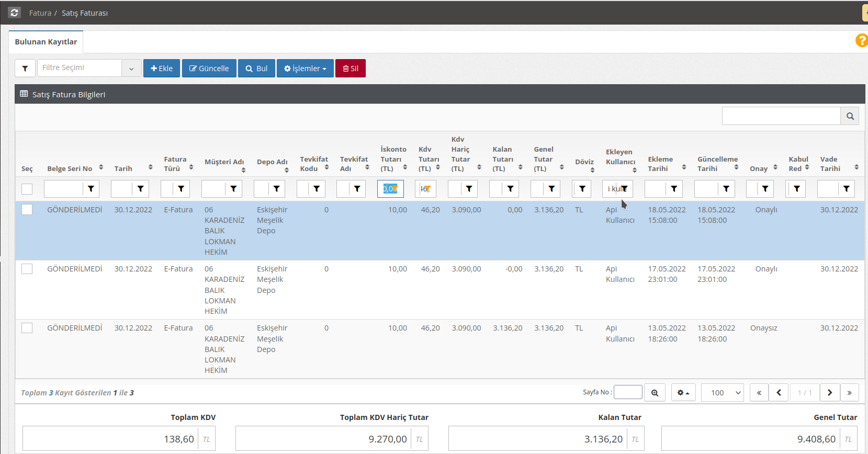
Task: Select the Bulunan Kayıtlar tab
Action: coord(46,42)
